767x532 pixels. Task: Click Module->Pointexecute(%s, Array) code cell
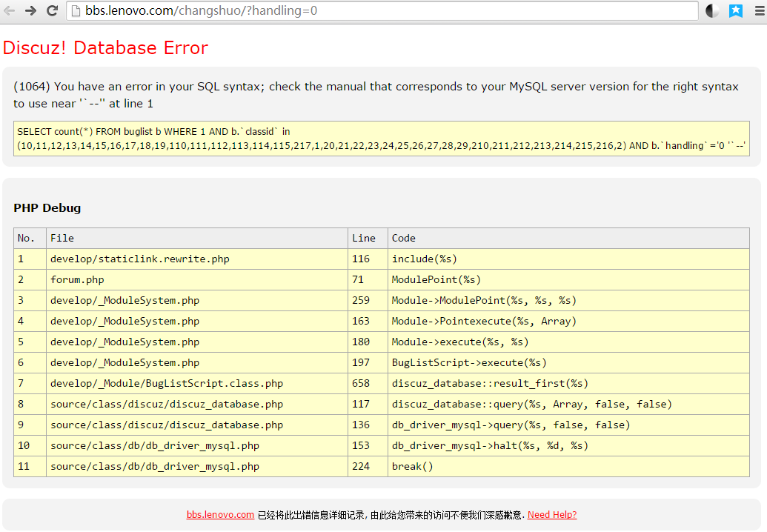(x=568, y=322)
